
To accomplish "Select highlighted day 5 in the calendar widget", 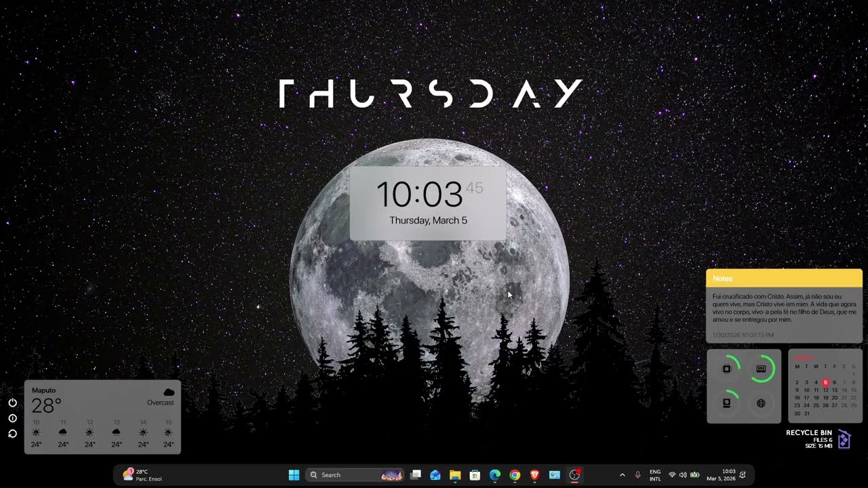I will pyautogui.click(x=825, y=382).
